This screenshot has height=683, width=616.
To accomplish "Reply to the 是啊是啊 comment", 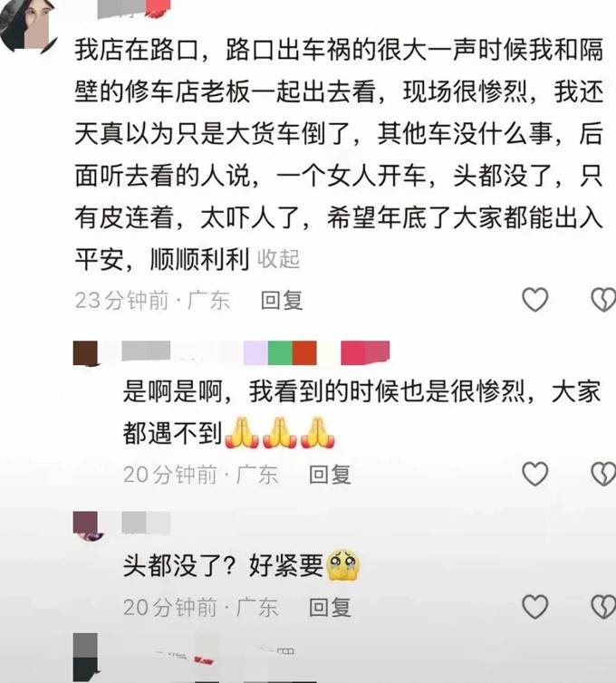I will (x=330, y=475).
